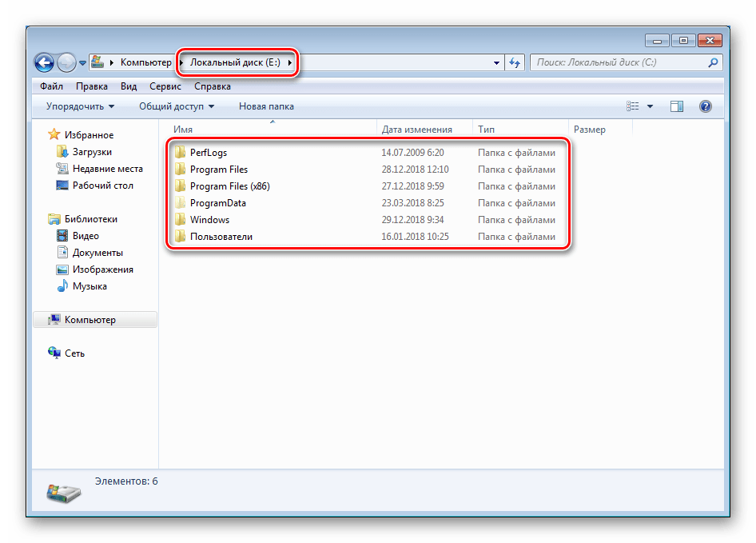Toggle the preview pane icon
This screenshot has width=756, height=543.
(677, 106)
